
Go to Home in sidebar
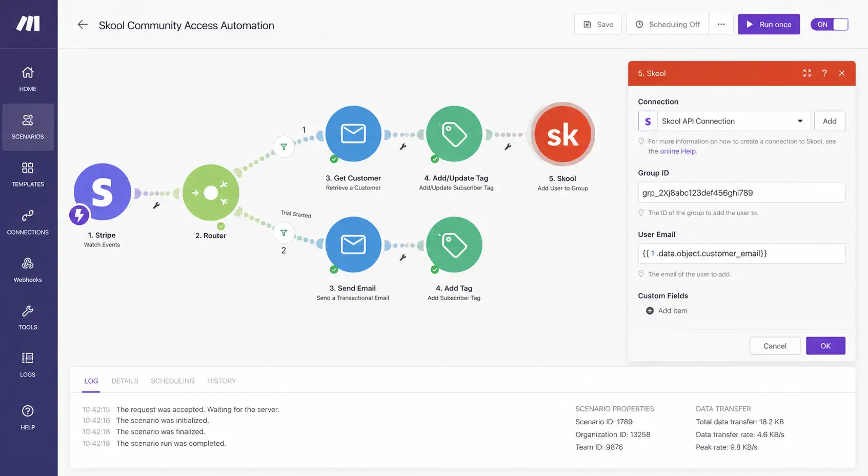click(x=28, y=79)
